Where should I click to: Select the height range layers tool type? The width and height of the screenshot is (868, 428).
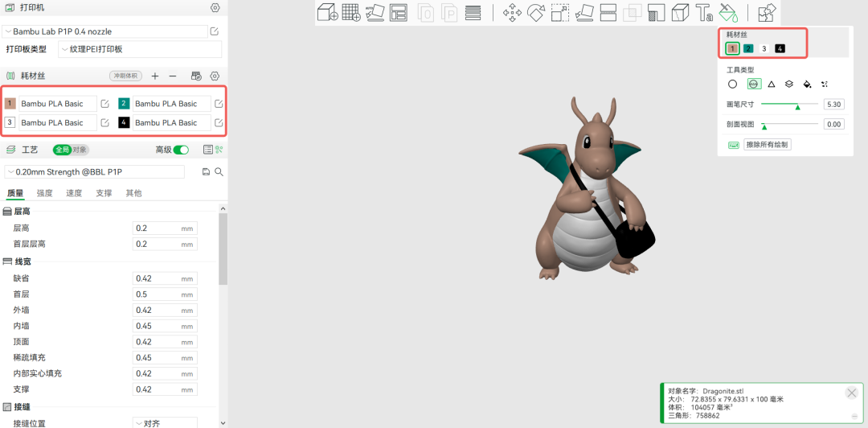pos(789,84)
